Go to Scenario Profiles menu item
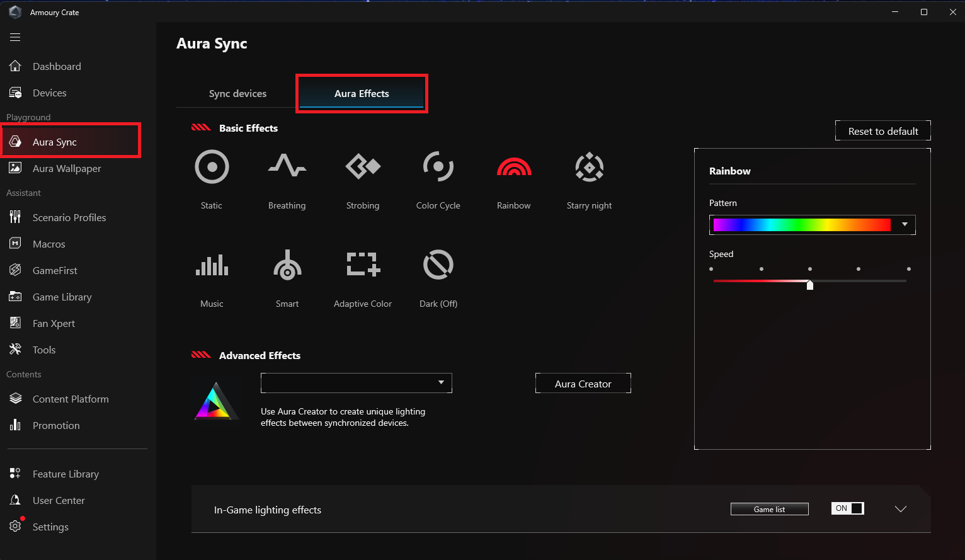The width and height of the screenshot is (965, 560). (x=69, y=217)
